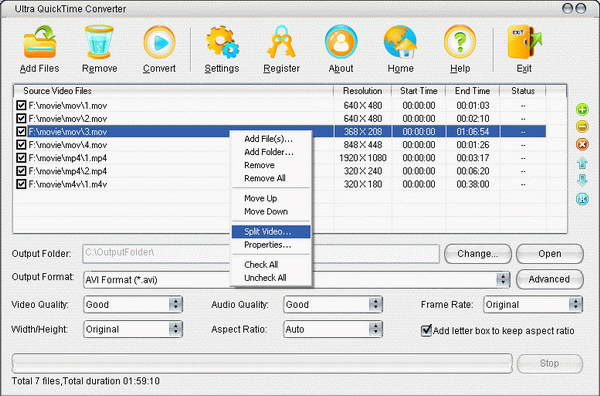The height and width of the screenshot is (396, 600).
Task: Click the Resolution column header
Action: click(x=362, y=91)
